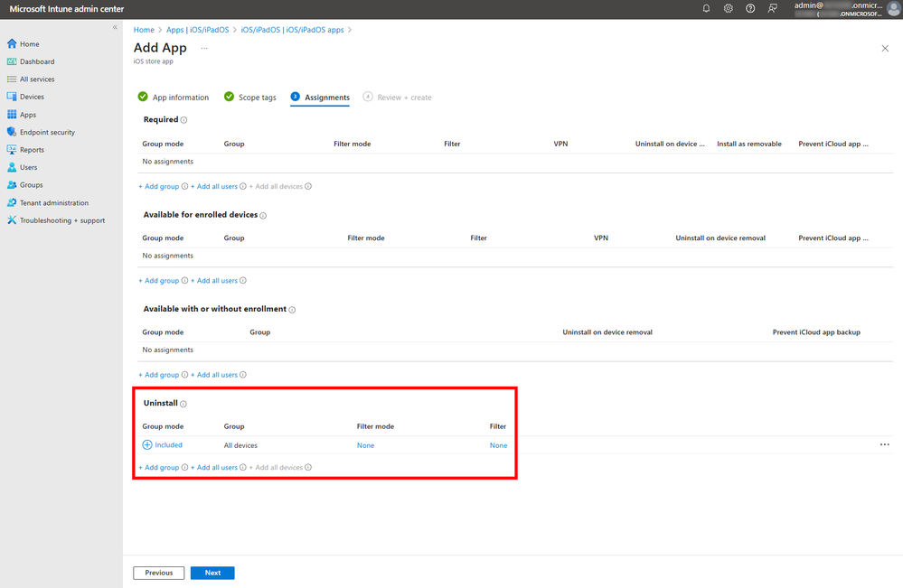
Task: Open the Add App more options ellipsis
Action: 204,49
